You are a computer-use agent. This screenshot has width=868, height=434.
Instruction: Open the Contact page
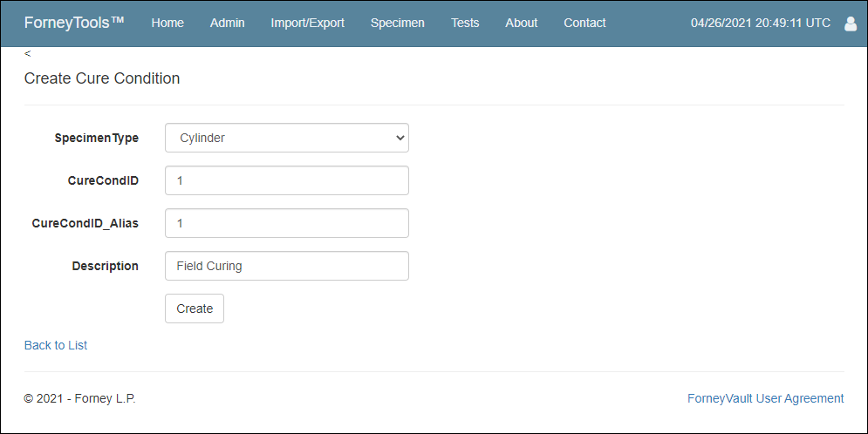tap(584, 23)
